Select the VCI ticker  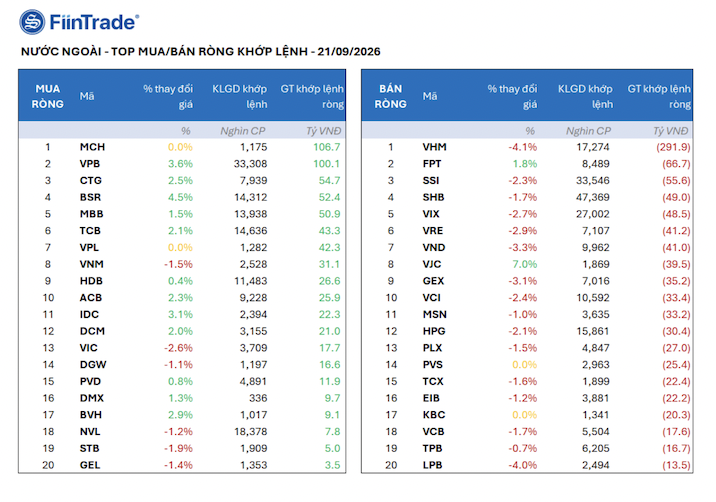click(432, 298)
